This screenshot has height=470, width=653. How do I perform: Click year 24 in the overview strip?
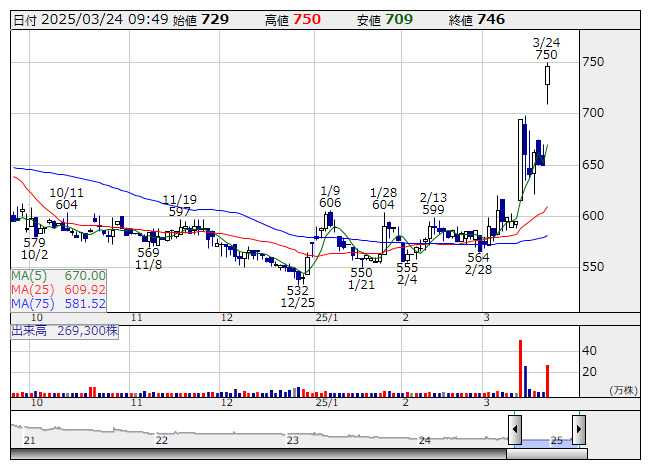(x=425, y=440)
